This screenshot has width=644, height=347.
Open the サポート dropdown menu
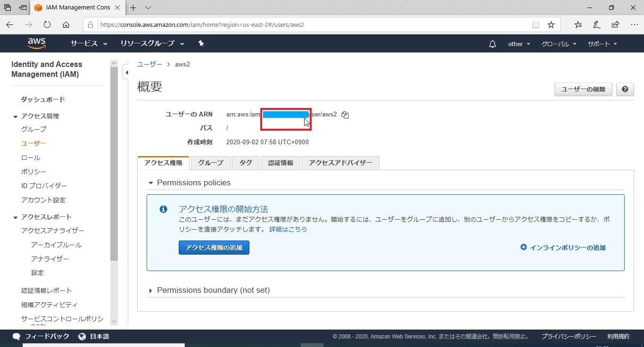tap(602, 44)
